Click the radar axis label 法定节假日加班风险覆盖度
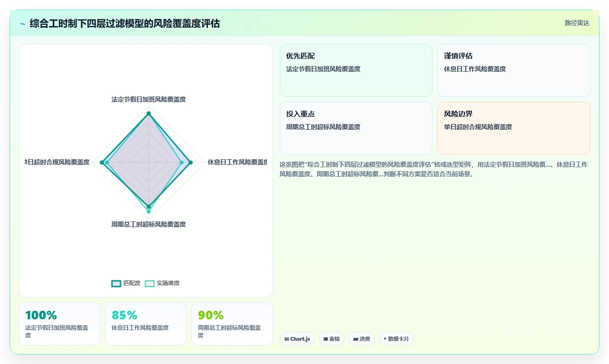The image size is (609, 364). 148,99
